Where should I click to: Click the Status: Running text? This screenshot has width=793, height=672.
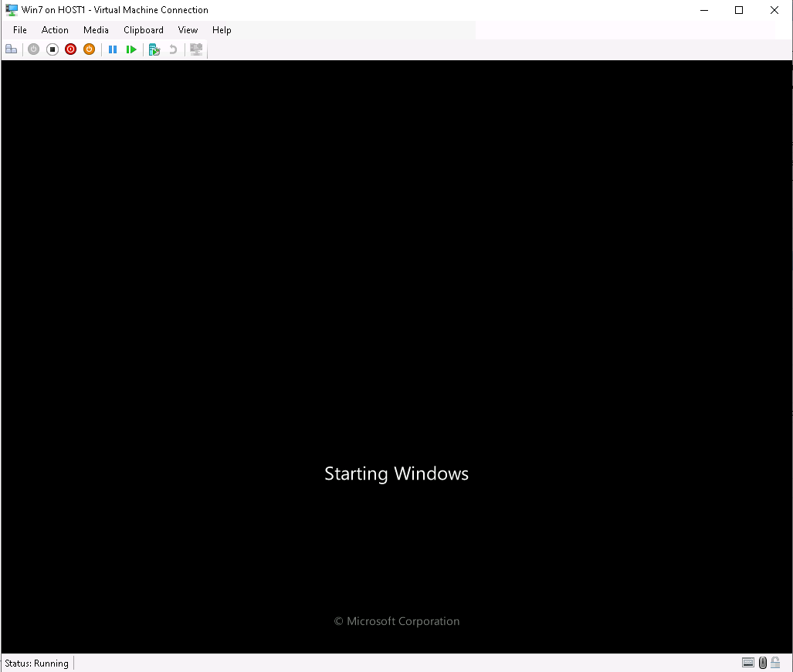(36, 664)
